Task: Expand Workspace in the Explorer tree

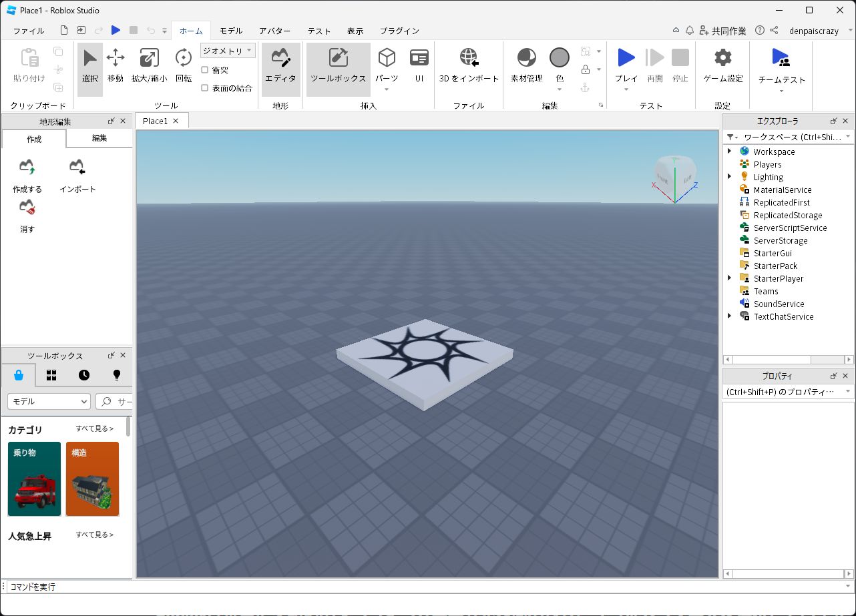Action: point(728,151)
